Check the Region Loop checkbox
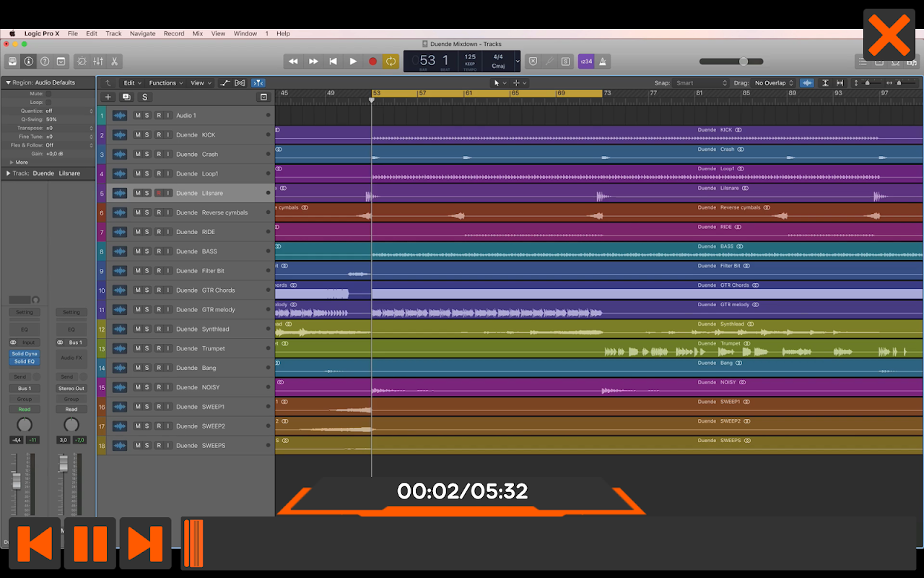Image resolution: width=924 pixels, height=578 pixels. (48, 103)
